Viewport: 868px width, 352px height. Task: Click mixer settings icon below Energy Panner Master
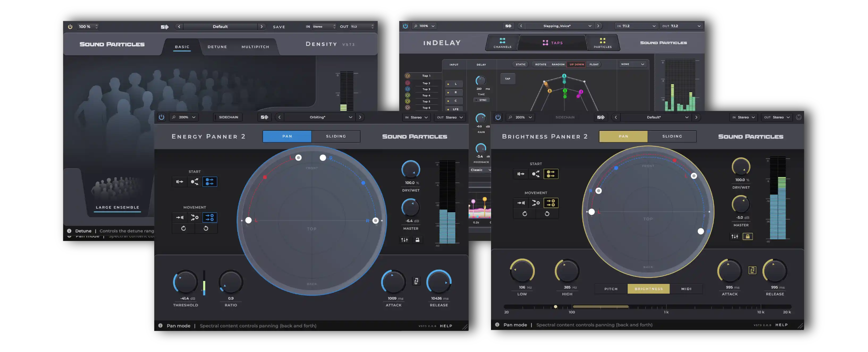click(404, 240)
